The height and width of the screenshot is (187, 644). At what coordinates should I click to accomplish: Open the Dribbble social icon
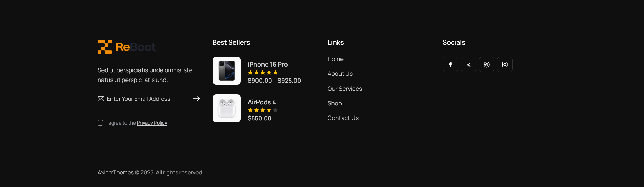(486, 65)
